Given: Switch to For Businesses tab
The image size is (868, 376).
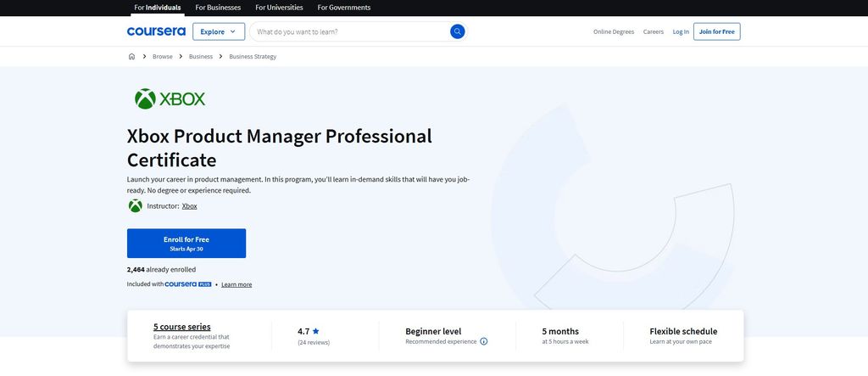Looking at the screenshot, I should [218, 8].
